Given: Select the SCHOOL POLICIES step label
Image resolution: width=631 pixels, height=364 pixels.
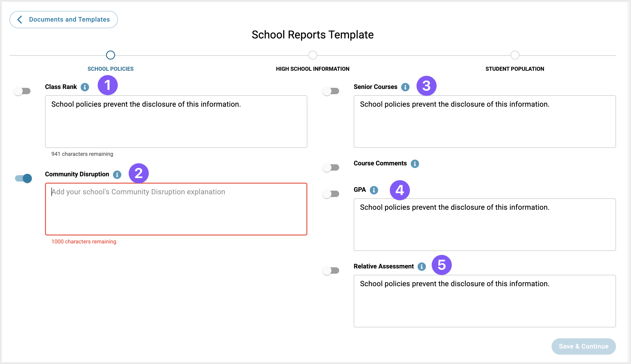Looking at the screenshot, I should click(x=111, y=69).
